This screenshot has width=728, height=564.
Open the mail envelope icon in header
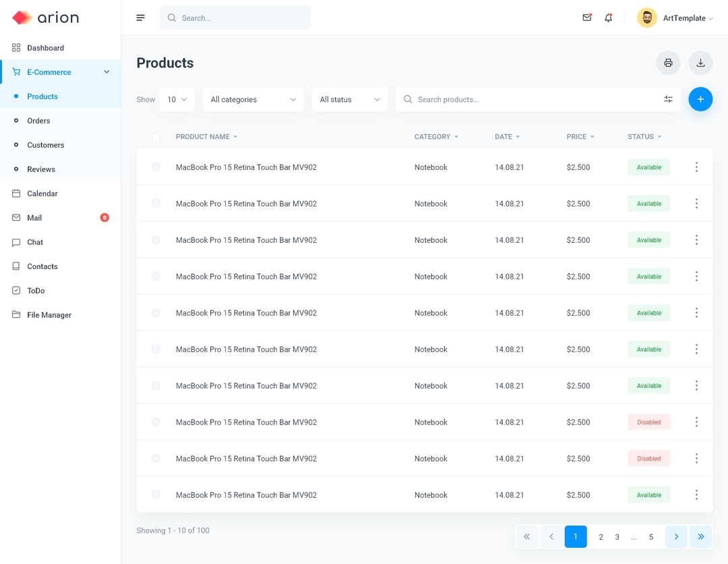point(587,18)
